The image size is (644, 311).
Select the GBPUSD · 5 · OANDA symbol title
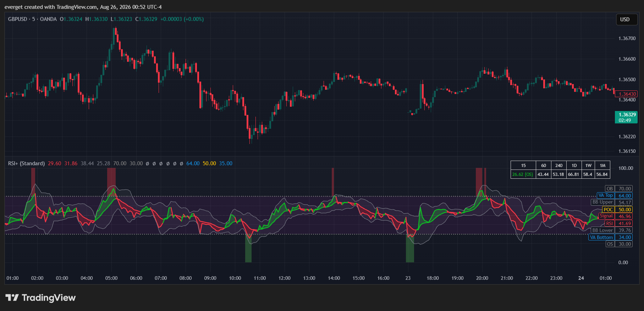tap(32, 19)
